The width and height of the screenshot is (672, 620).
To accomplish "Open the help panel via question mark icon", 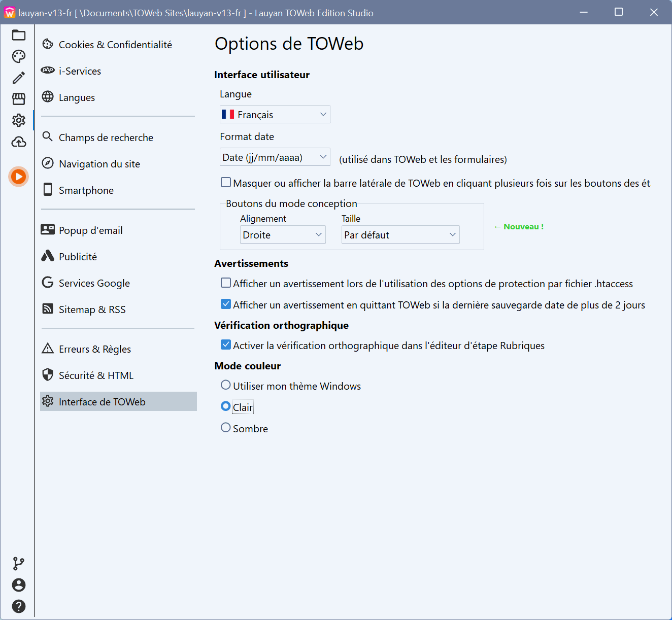I will pos(18,606).
